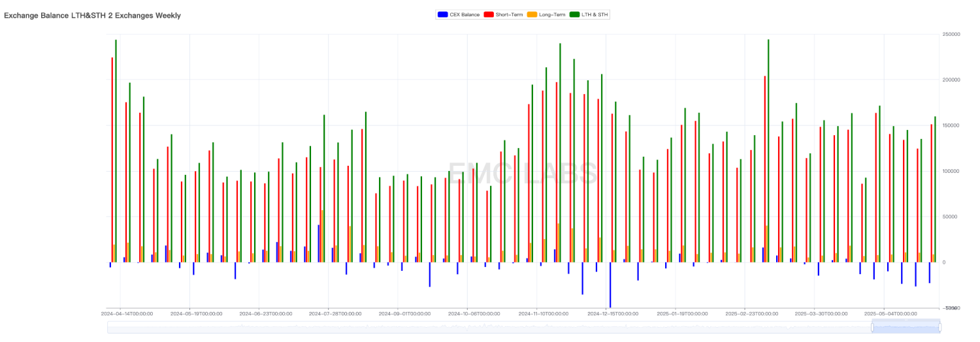980x342 pixels.
Task: Click the green LTH & STH legend swatch
Action: click(575, 14)
